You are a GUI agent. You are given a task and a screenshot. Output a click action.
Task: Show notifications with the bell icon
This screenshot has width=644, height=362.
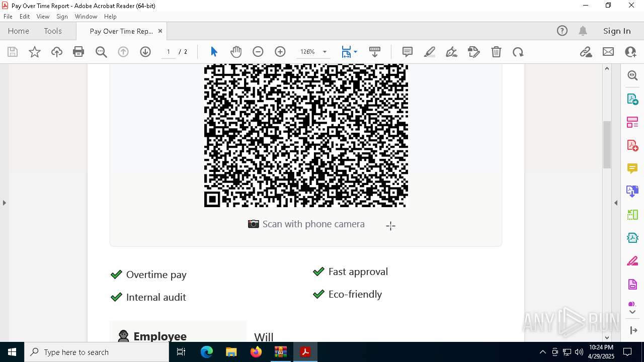coord(583,31)
